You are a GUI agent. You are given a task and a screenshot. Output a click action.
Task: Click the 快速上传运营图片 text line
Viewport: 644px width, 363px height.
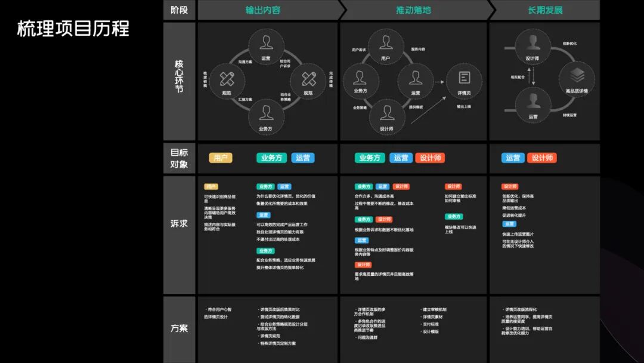coord(518,234)
